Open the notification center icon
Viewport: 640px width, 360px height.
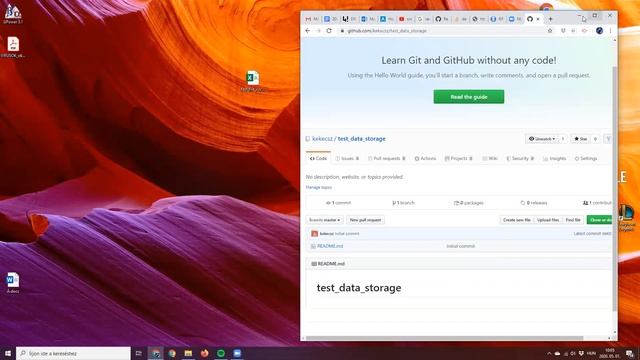[630, 353]
